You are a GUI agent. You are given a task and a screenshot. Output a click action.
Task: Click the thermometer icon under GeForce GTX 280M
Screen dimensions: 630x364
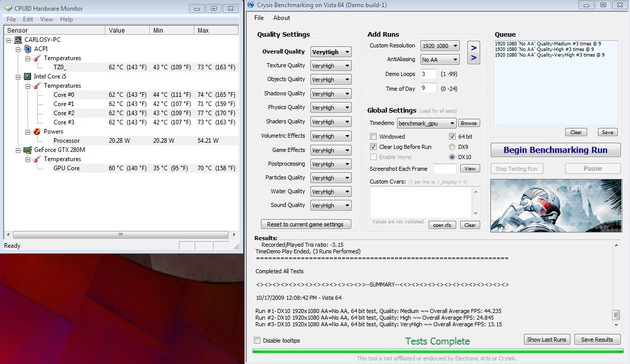pos(37,159)
